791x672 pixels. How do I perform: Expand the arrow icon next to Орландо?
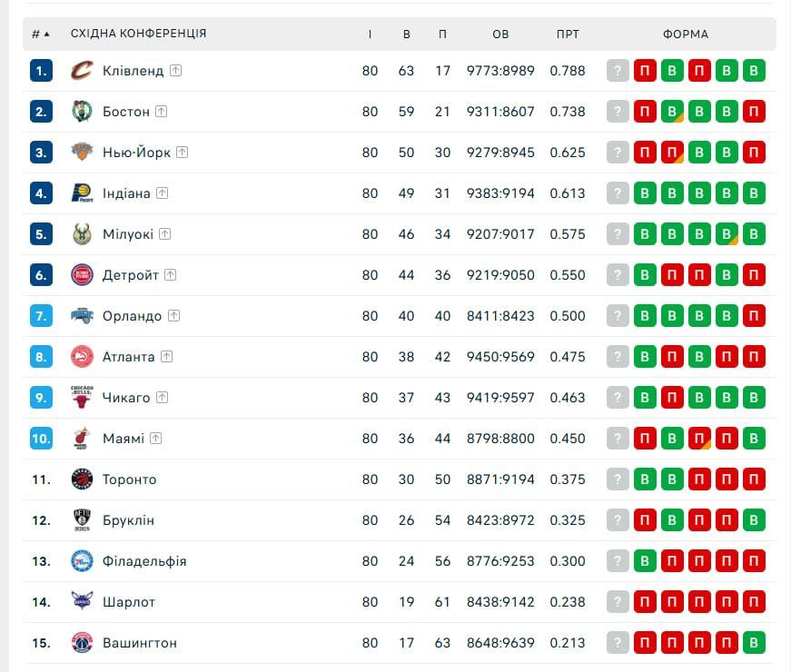click(x=173, y=316)
